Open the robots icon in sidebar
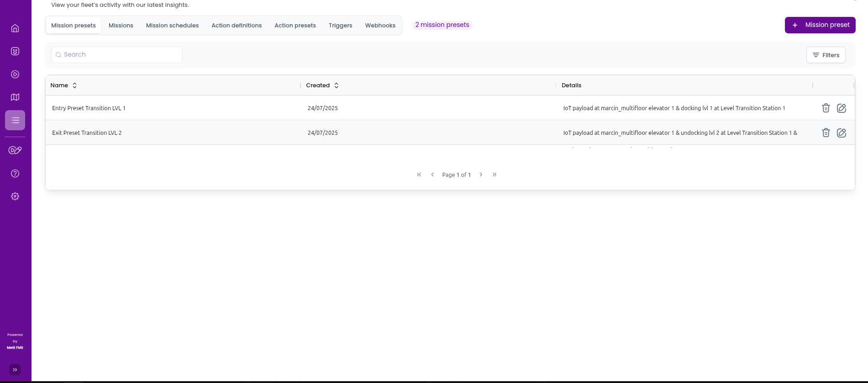Image resolution: width=868 pixels, height=383 pixels. 15,51
